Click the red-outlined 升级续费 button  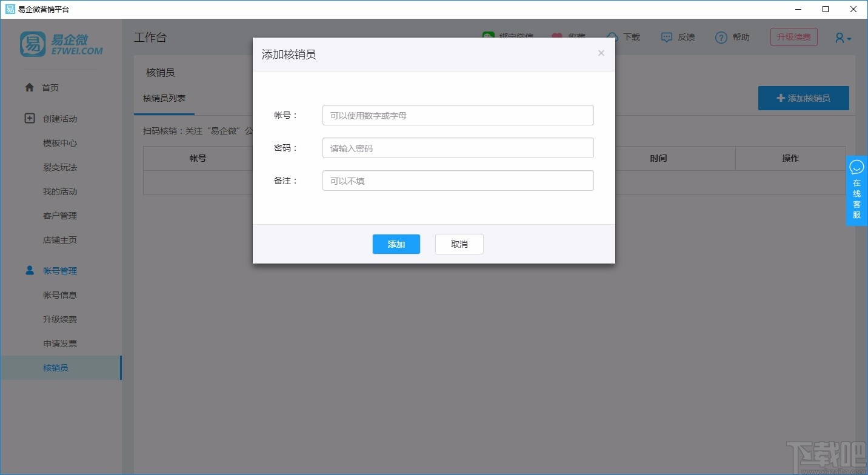(x=794, y=37)
